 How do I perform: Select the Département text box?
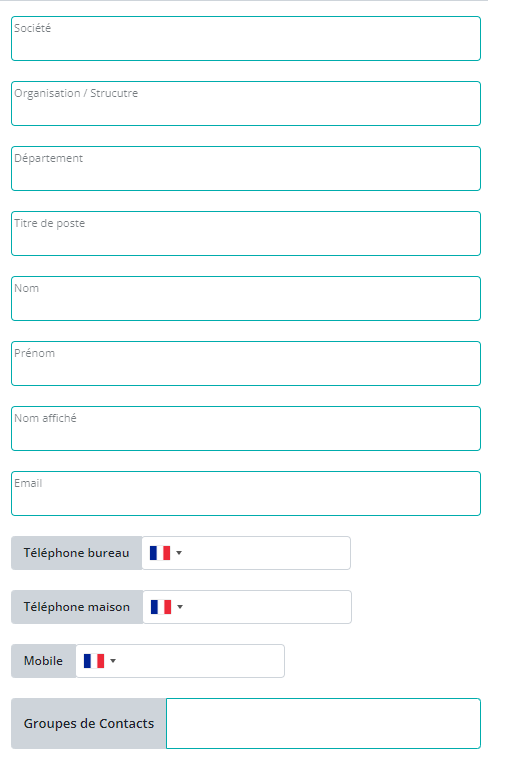(x=246, y=168)
